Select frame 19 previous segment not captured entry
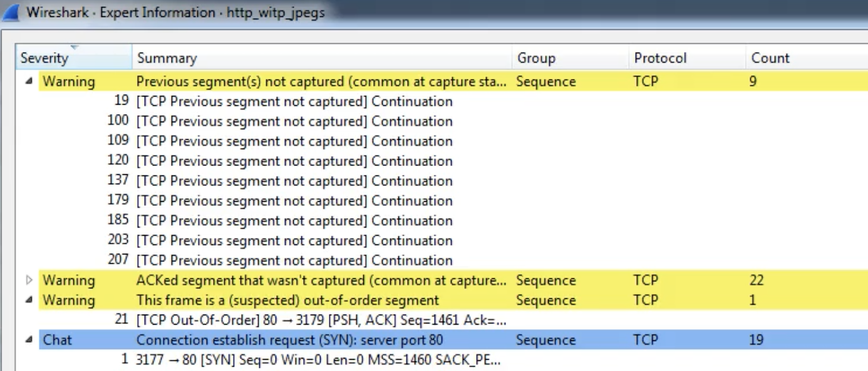Image resolution: width=868 pixels, height=371 pixels. pos(294,102)
